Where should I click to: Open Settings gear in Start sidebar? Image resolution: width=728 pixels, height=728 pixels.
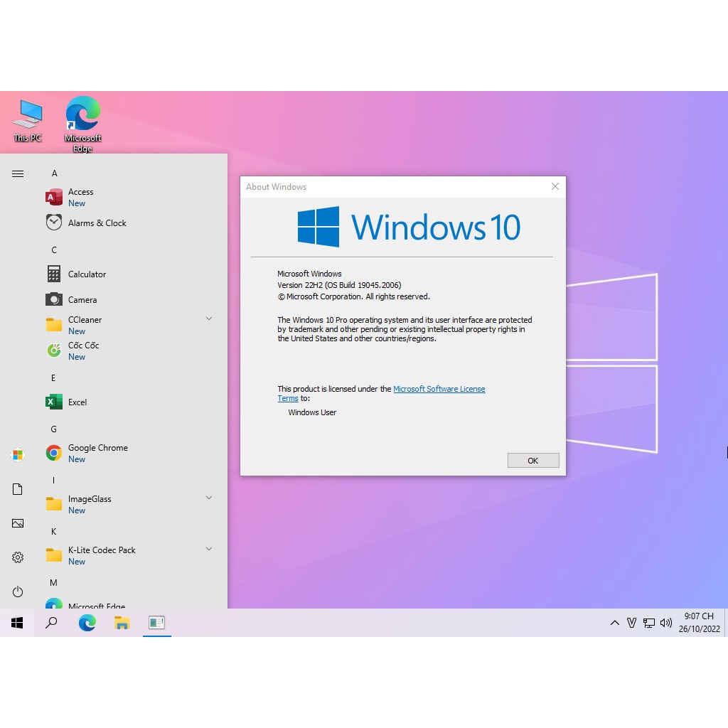pyautogui.click(x=18, y=557)
